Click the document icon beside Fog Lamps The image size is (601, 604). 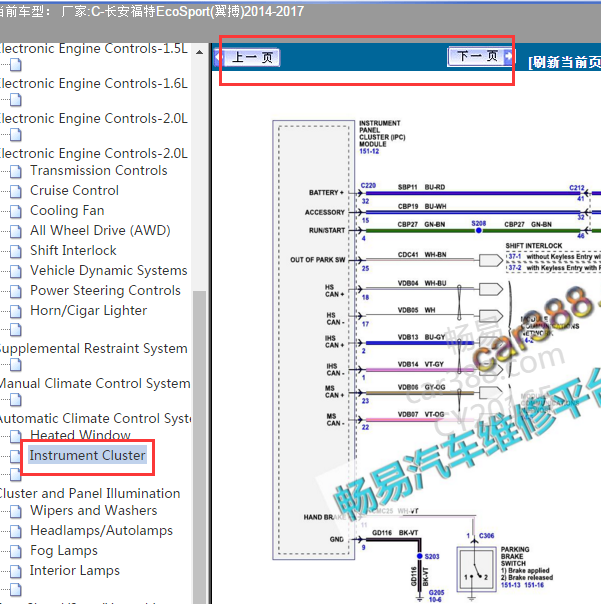click(16, 552)
